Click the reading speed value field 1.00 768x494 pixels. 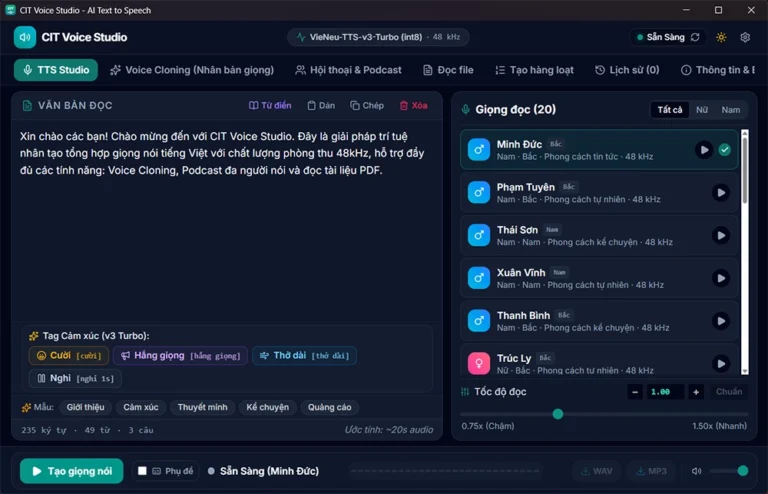click(665, 392)
